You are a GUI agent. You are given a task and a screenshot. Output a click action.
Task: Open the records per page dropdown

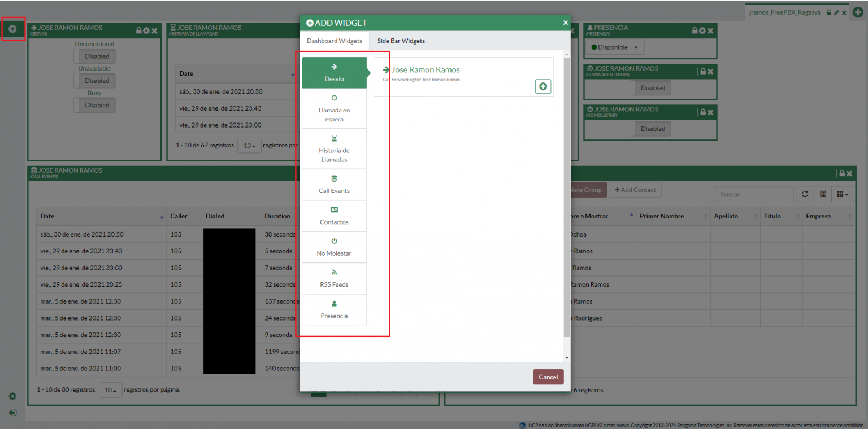(x=110, y=389)
